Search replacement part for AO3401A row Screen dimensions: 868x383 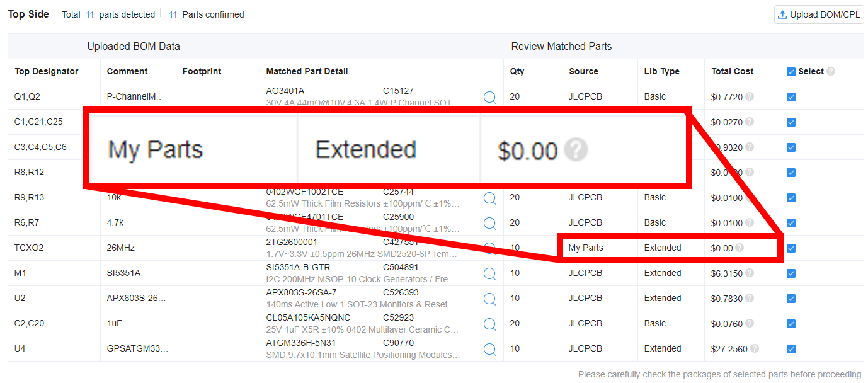[489, 97]
